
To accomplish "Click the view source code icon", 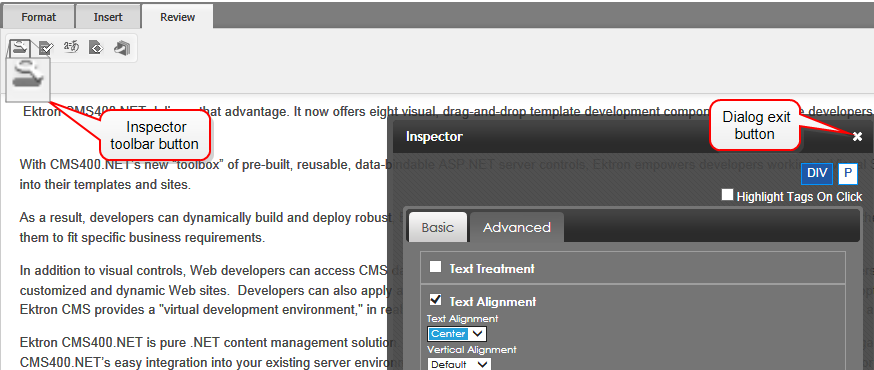I will point(96,48).
